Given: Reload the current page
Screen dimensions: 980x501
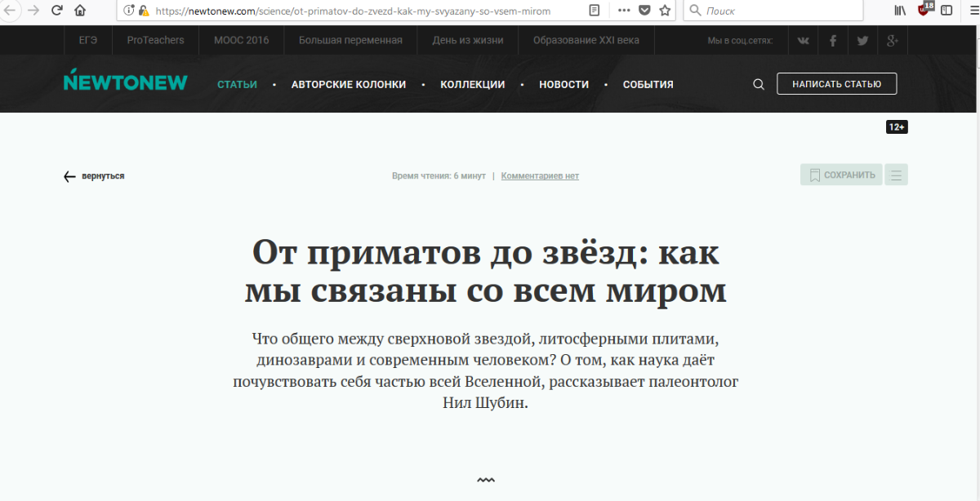Looking at the screenshot, I should click(56, 11).
